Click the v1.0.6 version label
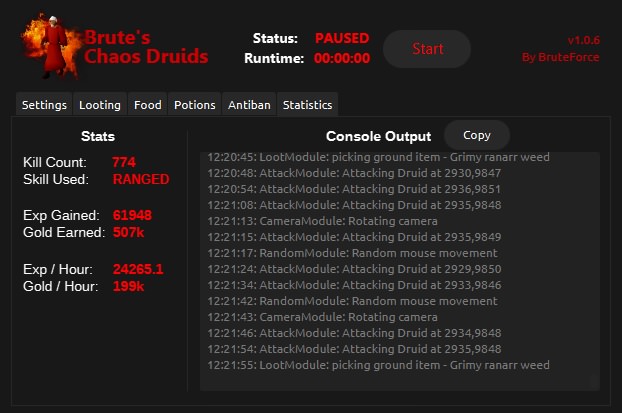Screen dimensions: 622x413 [582, 40]
